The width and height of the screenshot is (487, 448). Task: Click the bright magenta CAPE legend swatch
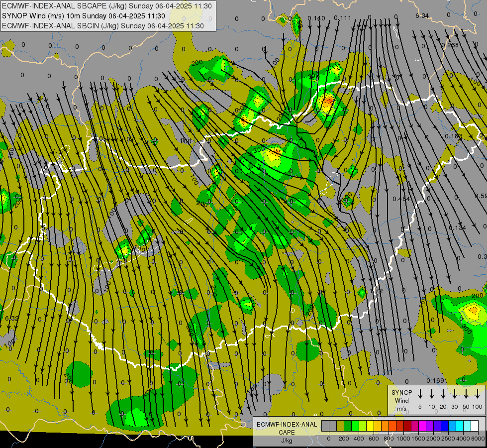pos(422,426)
